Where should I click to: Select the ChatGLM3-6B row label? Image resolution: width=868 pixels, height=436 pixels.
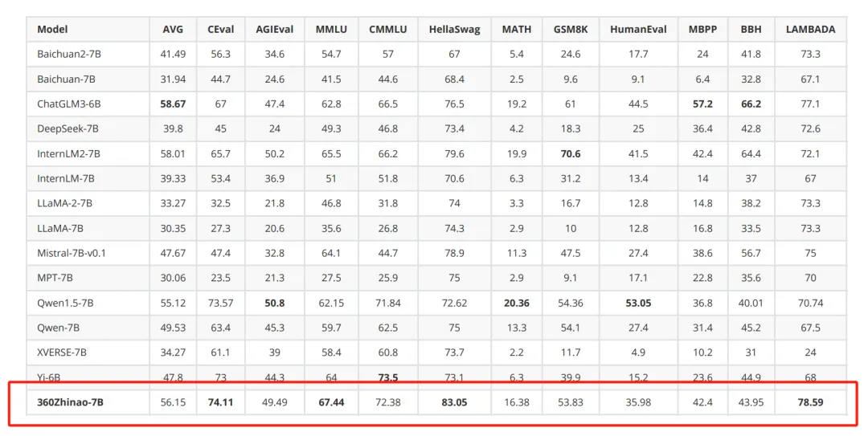pyautogui.click(x=68, y=104)
